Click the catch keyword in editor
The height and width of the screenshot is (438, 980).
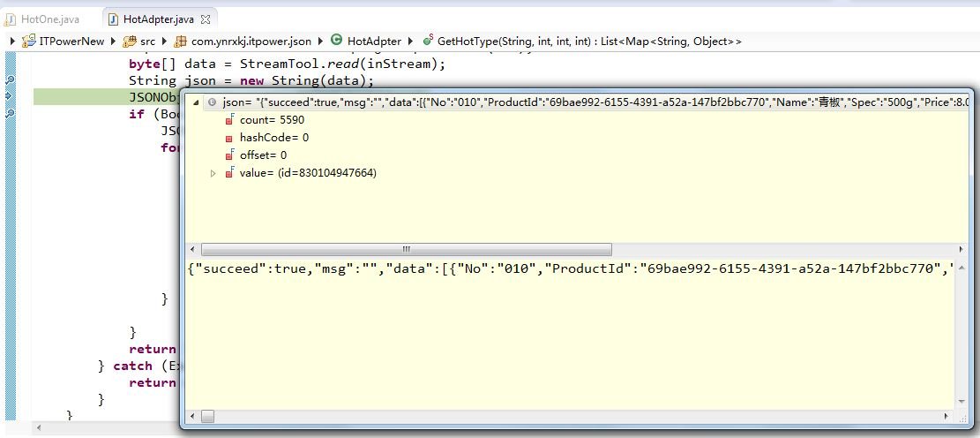pos(132,366)
